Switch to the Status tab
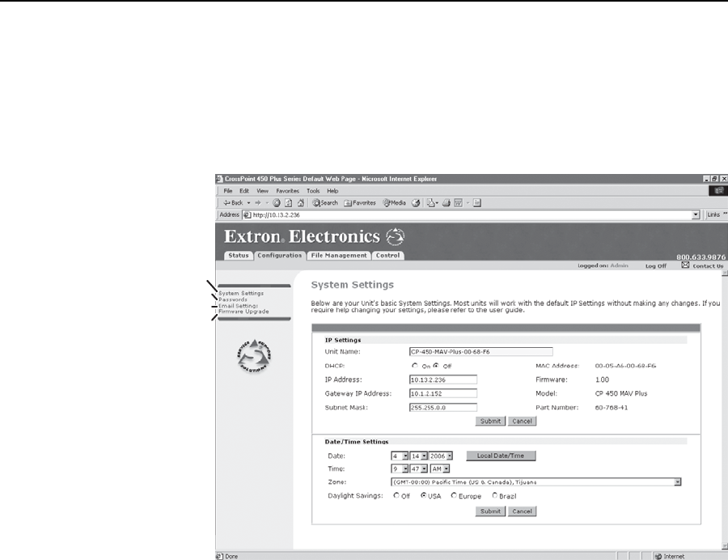The height and width of the screenshot is (560, 728). tap(239, 256)
